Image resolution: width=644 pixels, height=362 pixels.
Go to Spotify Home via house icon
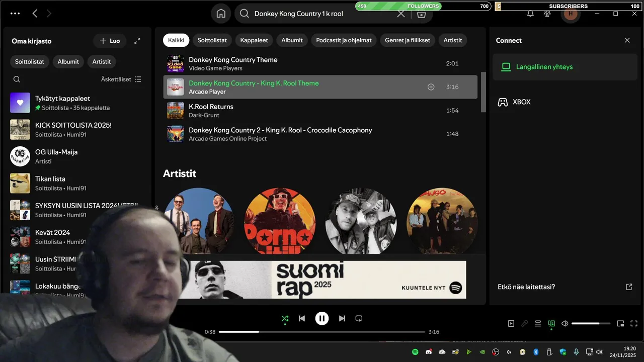click(221, 14)
